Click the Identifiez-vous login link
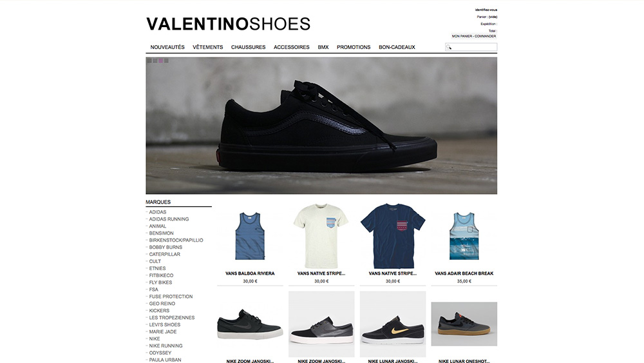The height and width of the screenshot is (363, 644). pyautogui.click(x=486, y=10)
